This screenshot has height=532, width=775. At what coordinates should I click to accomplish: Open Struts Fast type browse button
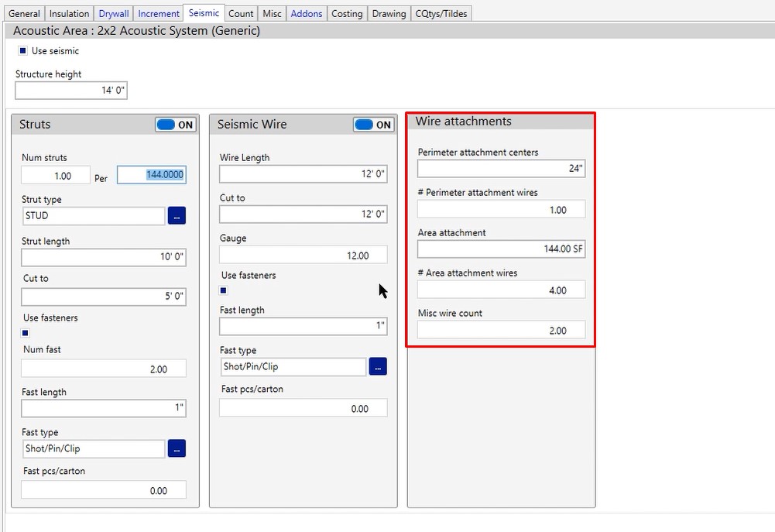pos(177,448)
